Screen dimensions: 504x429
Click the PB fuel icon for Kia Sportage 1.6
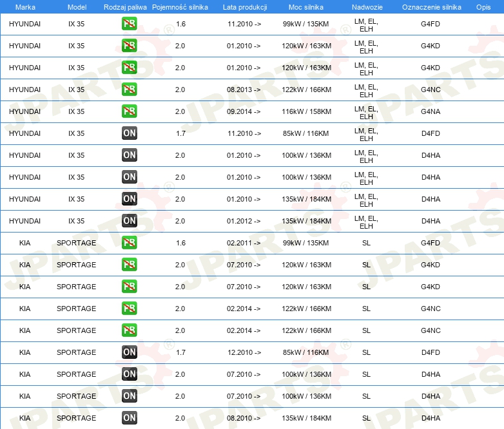tap(130, 243)
